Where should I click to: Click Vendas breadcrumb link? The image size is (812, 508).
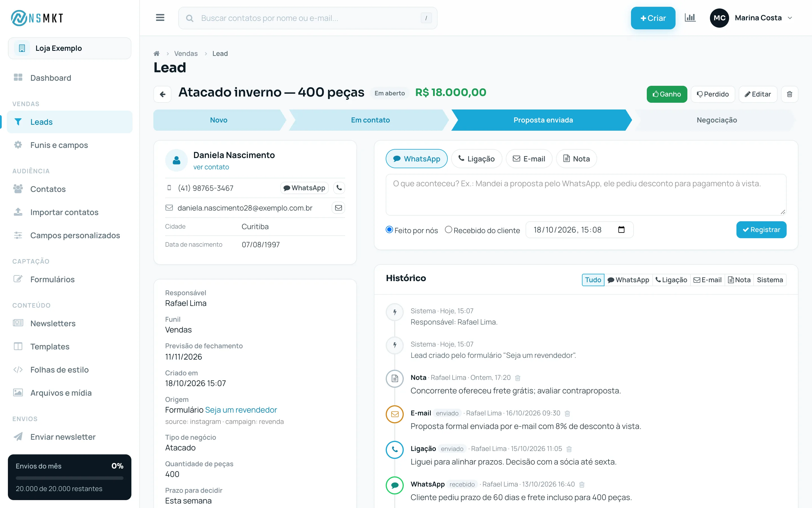coord(186,53)
